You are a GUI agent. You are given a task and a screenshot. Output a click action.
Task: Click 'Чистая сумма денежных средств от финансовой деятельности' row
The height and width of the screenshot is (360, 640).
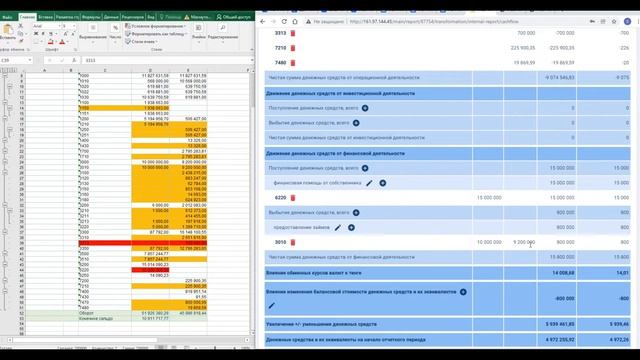[447, 257]
